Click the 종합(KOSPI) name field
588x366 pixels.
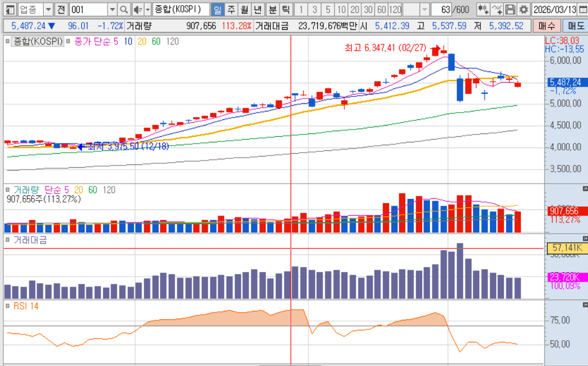(x=181, y=10)
